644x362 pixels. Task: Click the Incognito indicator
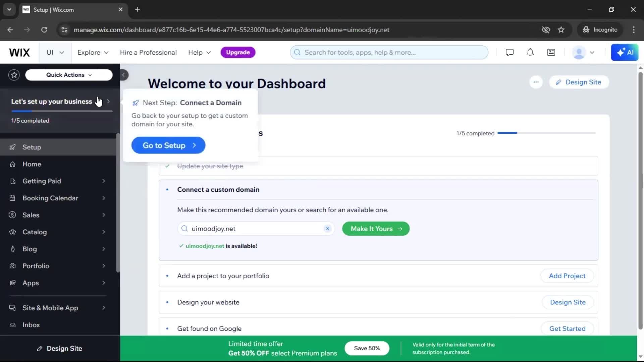tap(600, 30)
